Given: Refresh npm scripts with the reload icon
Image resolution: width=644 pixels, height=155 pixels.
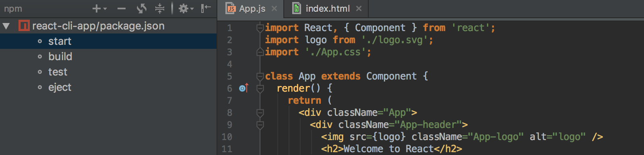Looking at the screenshot, I should coord(141,8).
